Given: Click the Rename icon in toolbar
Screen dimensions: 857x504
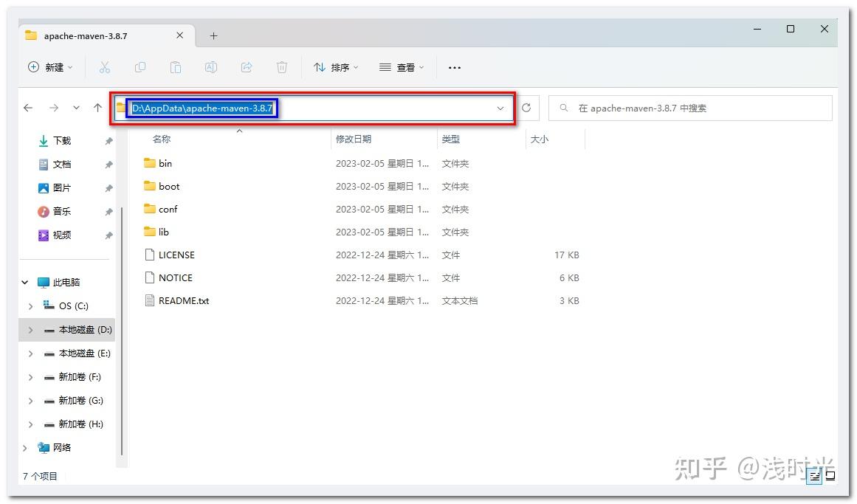Looking at the screenshot, I should (x=211, y=67).
